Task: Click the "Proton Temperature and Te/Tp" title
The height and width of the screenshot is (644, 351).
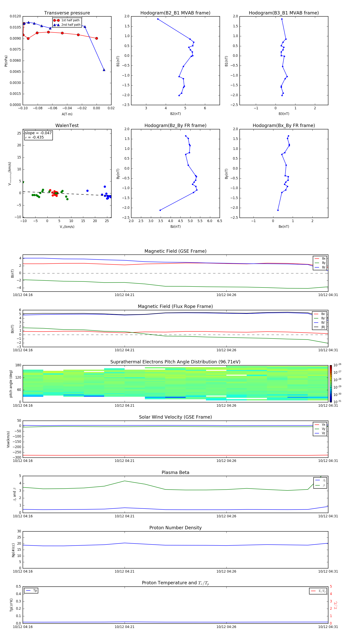Action: 175,583
